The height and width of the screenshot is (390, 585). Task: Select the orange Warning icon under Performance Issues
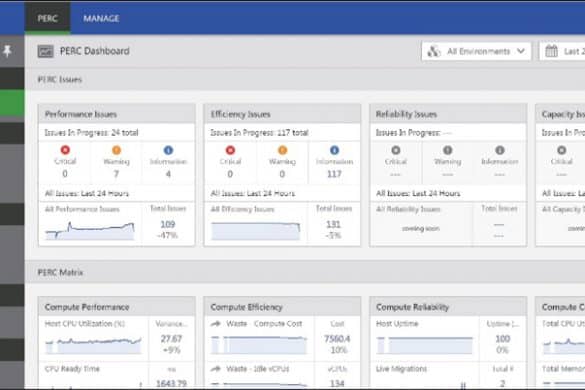click(116, 150)
